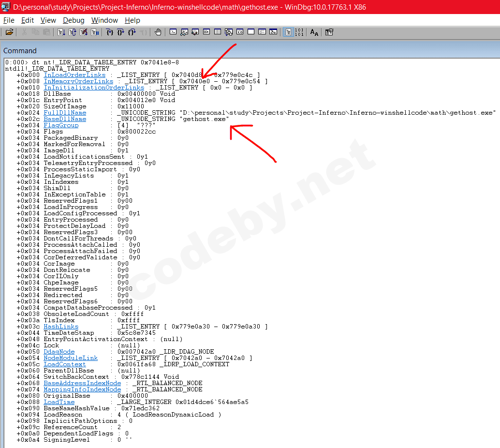Click the hand breakpoint toolbar icon
The image size is (500, 448).
158,32
